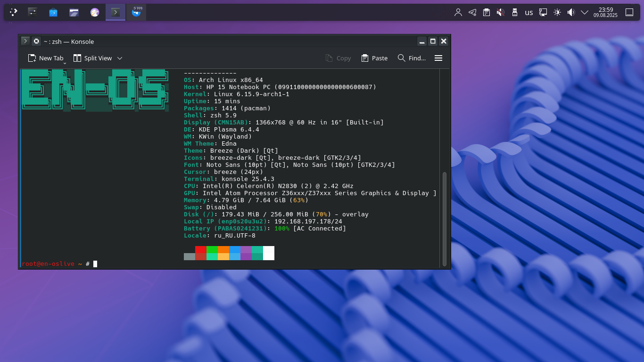Screen dimensions: 644x362
Task: Minimize the Konsole window
Action: click(422, 41)
